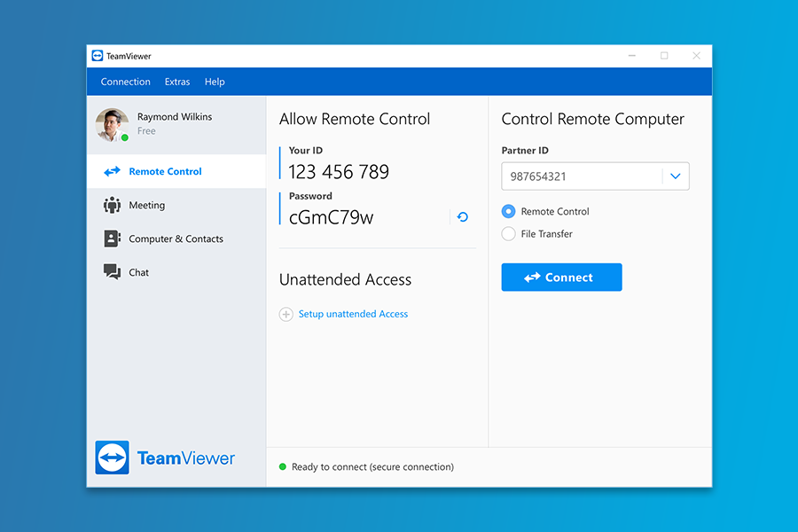
Task: Select the Remote Control radio button
Action: [509, 211]
